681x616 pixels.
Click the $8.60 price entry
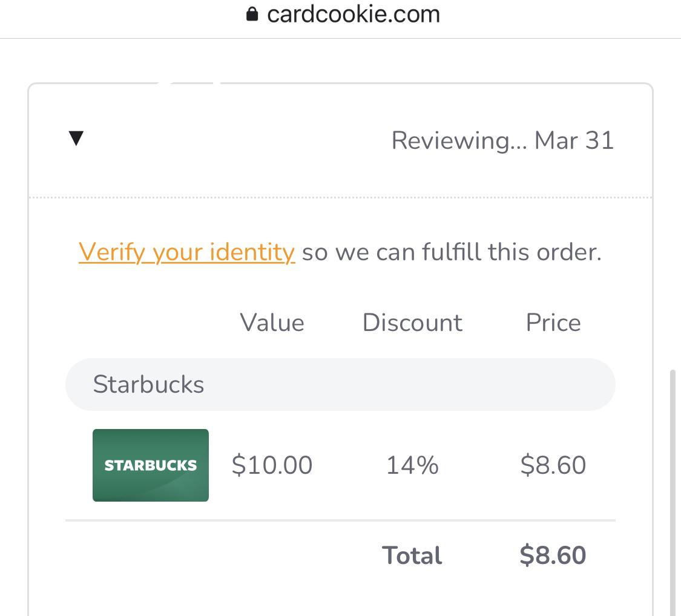point(553,465)
